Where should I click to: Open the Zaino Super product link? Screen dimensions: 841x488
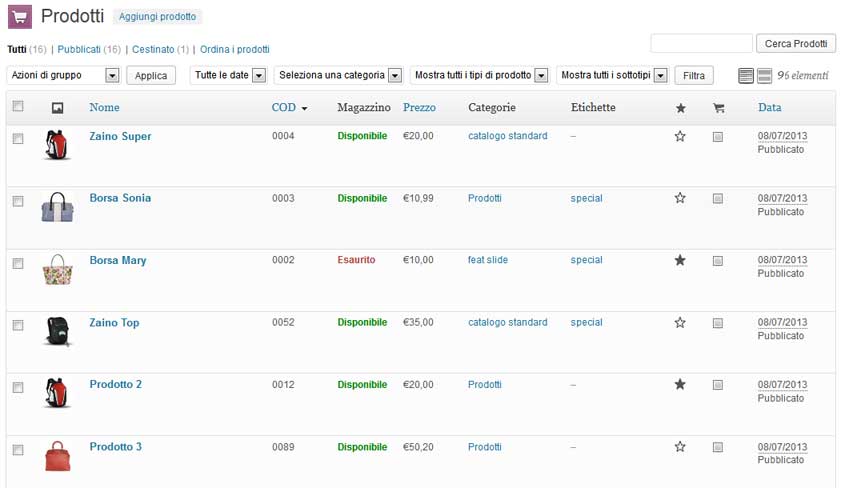pos(120,136)
